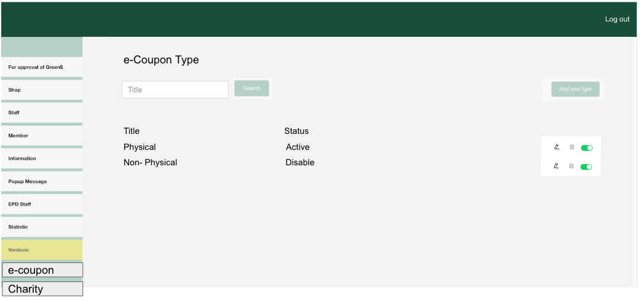Viewport: 644px width, 301px height.
Task: Open For approval of Green$ menu
Action: click(41, 68)
